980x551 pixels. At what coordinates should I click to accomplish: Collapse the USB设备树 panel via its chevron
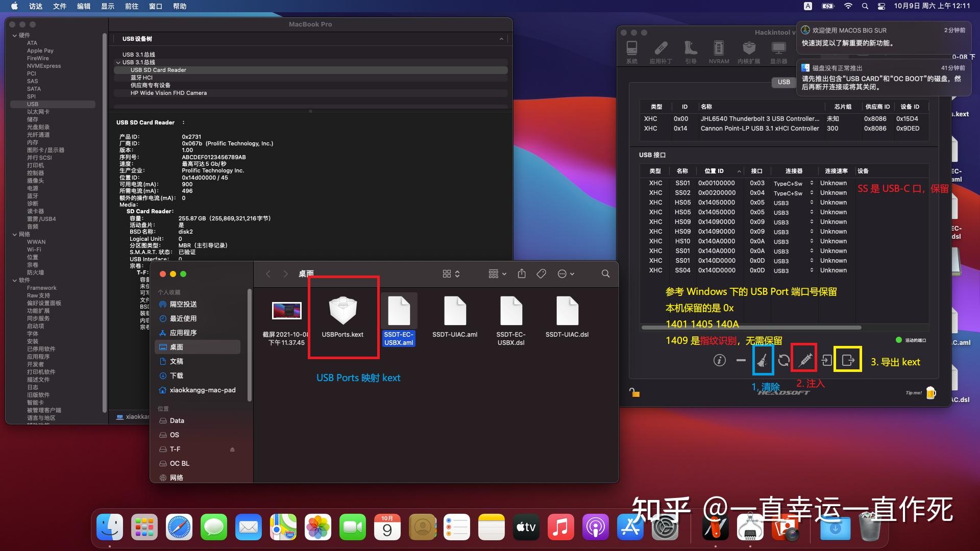[x=501, y=39]
